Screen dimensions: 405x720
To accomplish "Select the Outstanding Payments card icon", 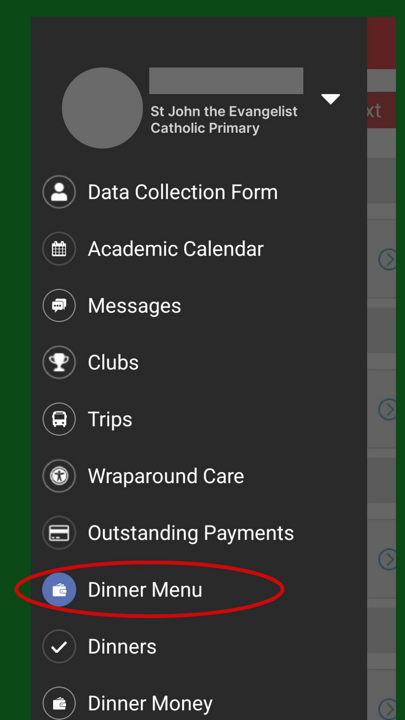I will pyautogui.click(x=59, y=533).
